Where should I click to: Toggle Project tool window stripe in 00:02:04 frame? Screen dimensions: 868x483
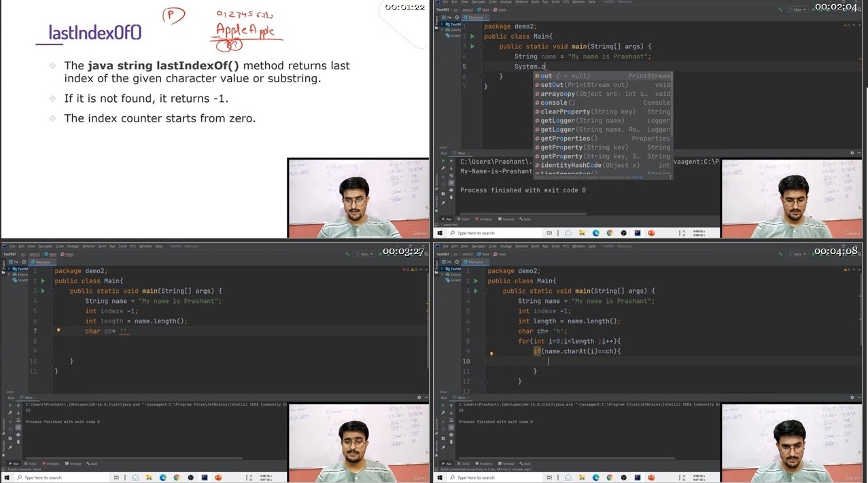point(436,22)
